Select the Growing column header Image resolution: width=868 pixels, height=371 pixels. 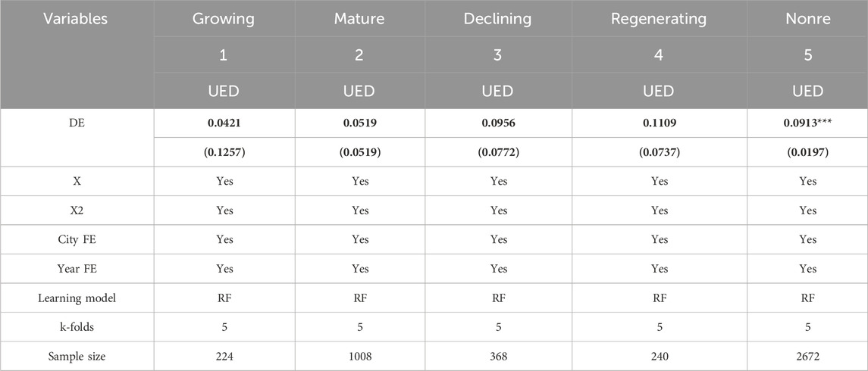click(224, 19)
